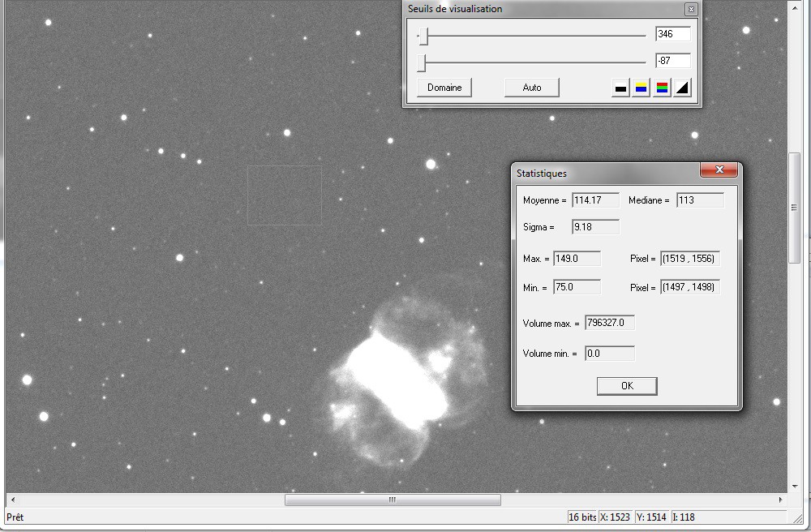Confirm the Statistiques dialog with OK
The image size is (811, 532).
(626, 385)
